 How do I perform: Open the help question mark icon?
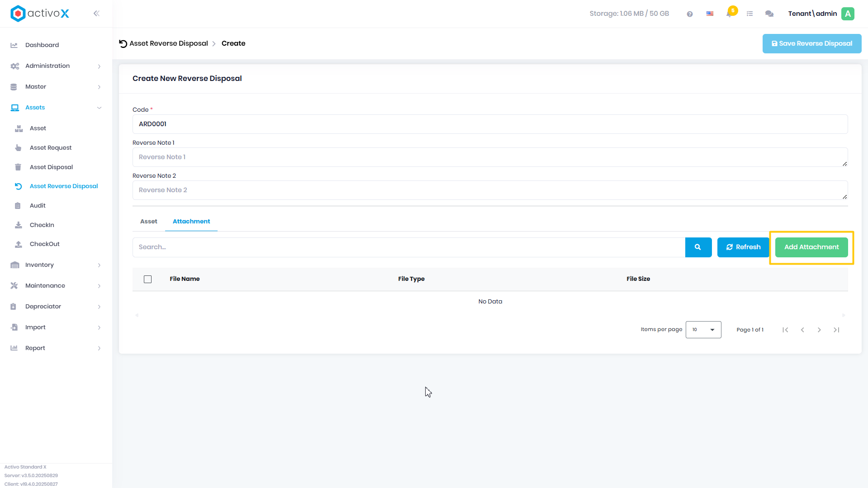(690, 14)
